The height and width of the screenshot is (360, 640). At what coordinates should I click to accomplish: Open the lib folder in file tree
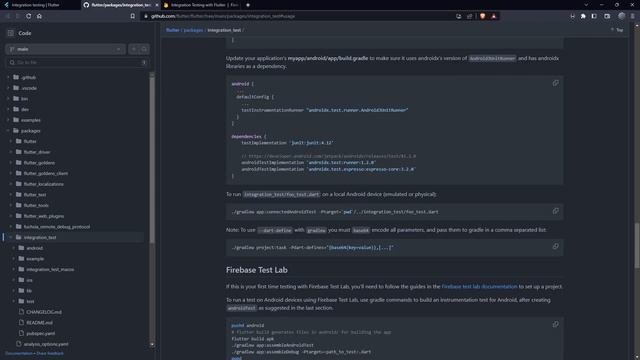pos(29,291)
